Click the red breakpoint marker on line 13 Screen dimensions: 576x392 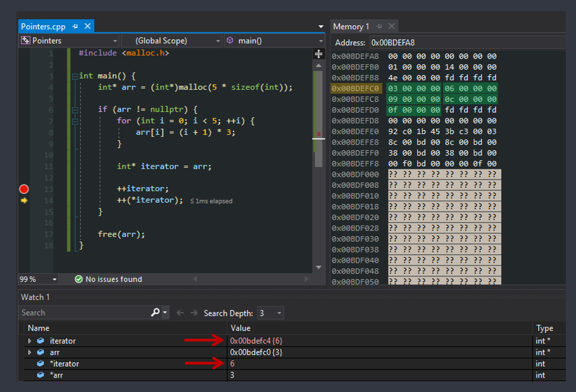click(x=24, y=189)
